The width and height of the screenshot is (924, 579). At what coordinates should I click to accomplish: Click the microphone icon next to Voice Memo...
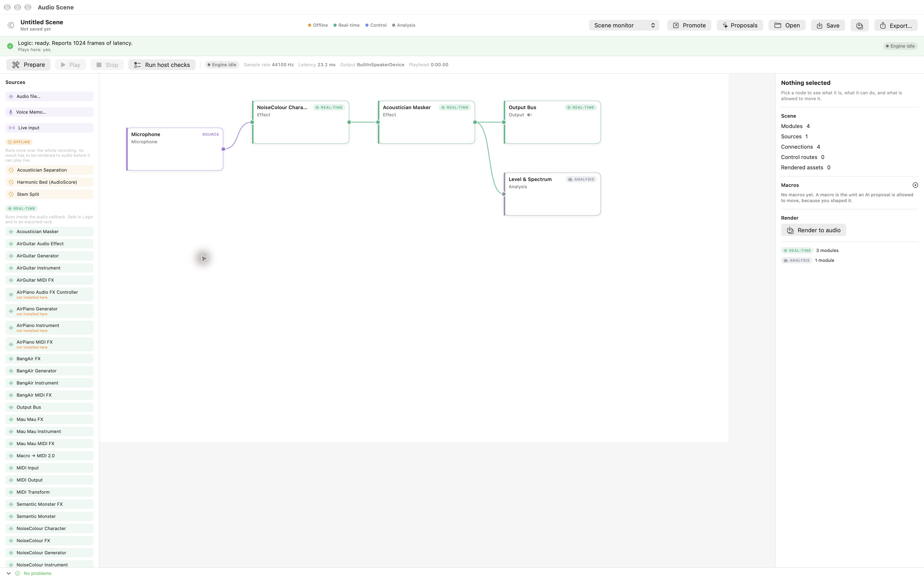11,112
